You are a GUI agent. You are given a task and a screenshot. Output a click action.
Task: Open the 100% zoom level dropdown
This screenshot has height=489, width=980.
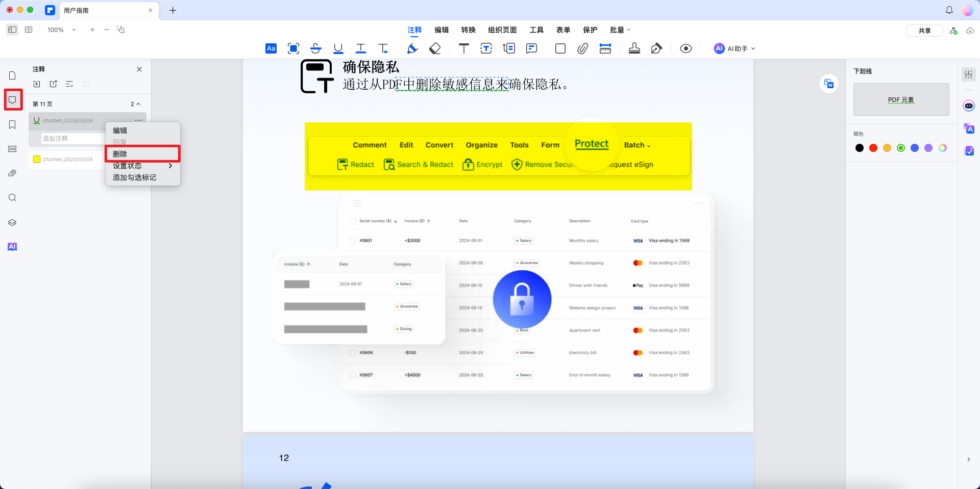pyautogui.click(x=62, y=30)
